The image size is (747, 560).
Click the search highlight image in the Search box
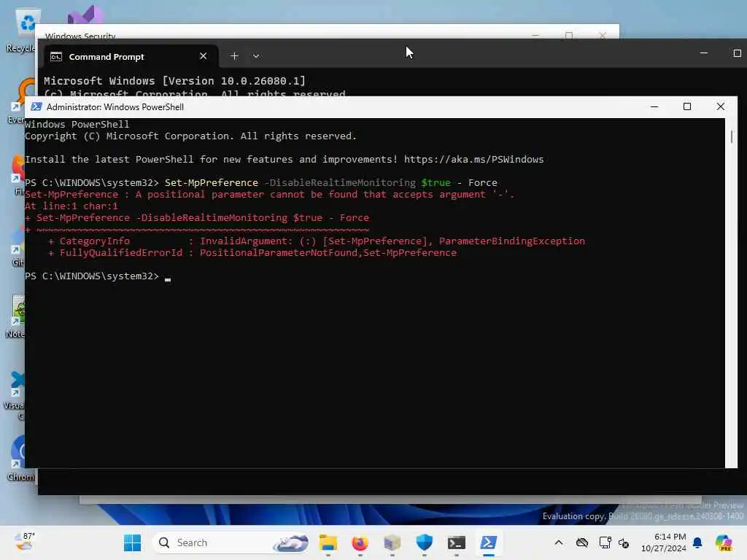click(290, 542)
